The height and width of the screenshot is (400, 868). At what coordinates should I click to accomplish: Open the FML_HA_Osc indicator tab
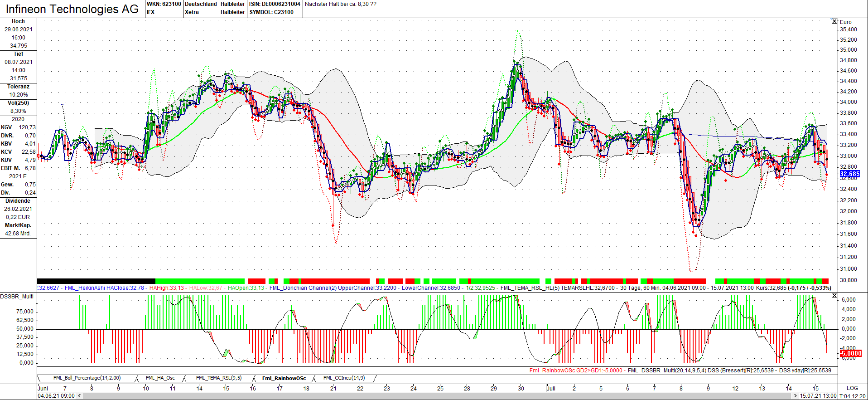point(160,378)
